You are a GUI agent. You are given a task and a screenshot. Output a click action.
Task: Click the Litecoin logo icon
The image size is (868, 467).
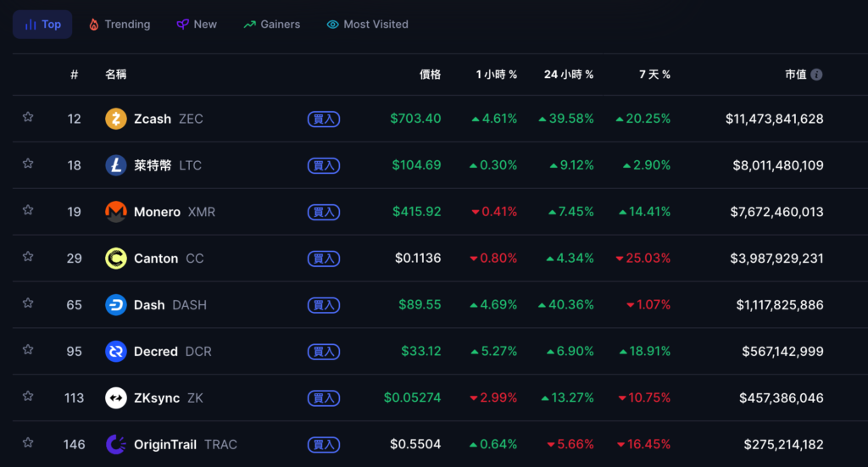[116, 165]
